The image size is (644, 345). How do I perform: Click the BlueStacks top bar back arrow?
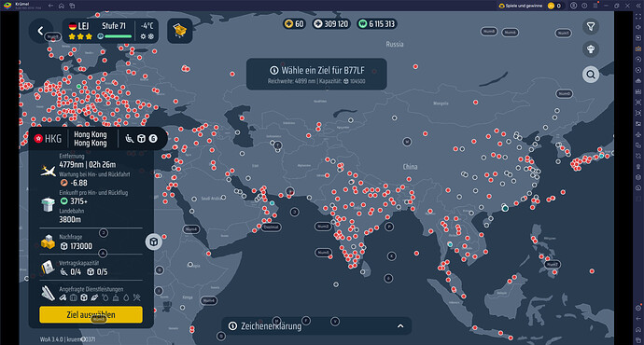pos(50,6)
